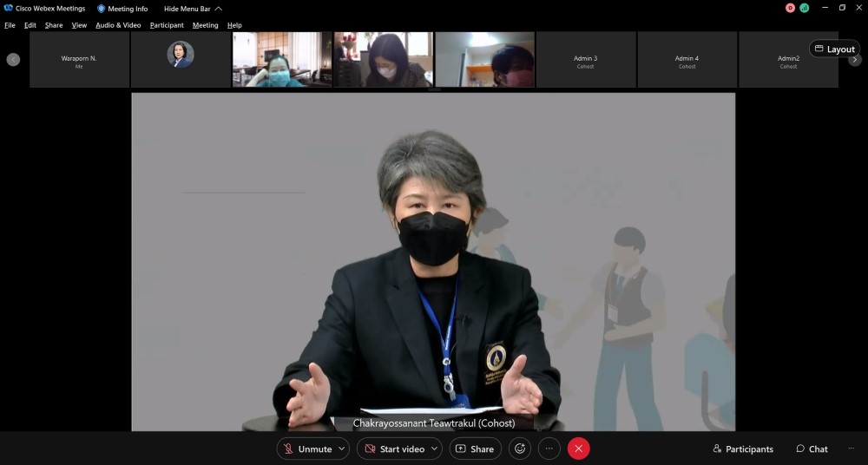Unmute the microphone
868x465 pixels.
(306, 449)
